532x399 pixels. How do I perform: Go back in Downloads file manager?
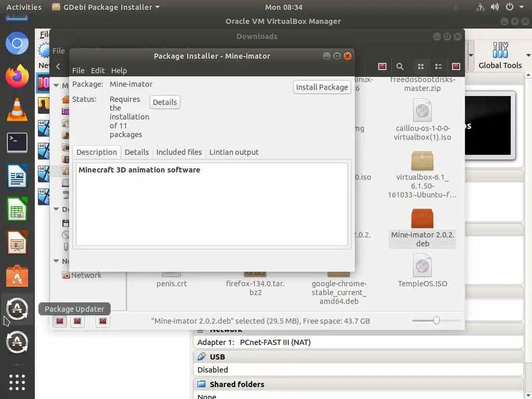pos(58,66)
